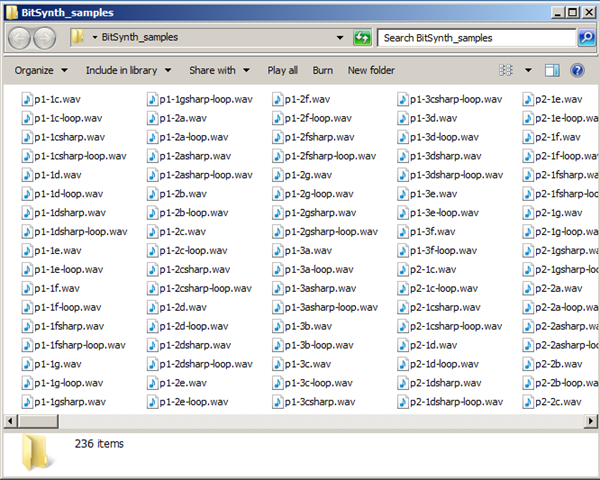Click the audio icon of p2-1c.wav
600x480 pixels.
point(403,269)
